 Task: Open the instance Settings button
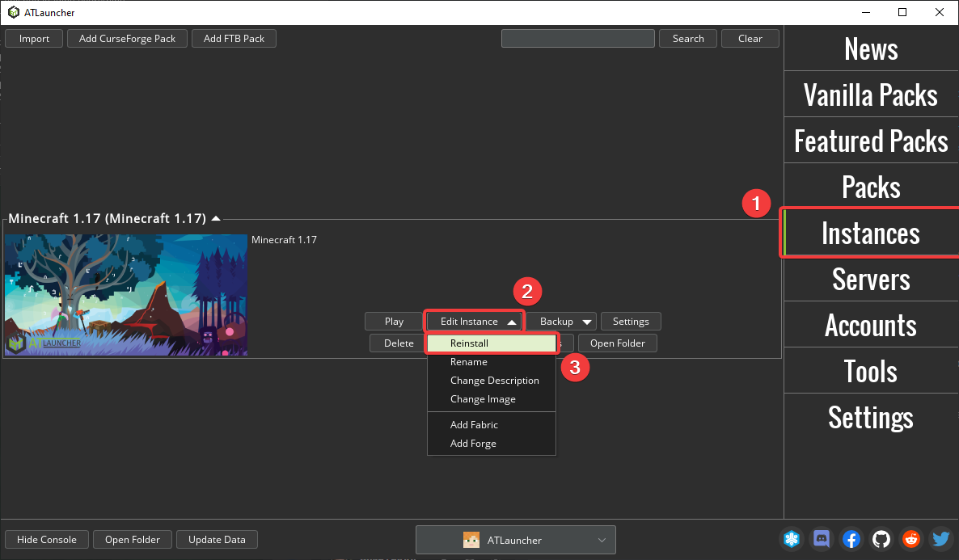[631, 322]
